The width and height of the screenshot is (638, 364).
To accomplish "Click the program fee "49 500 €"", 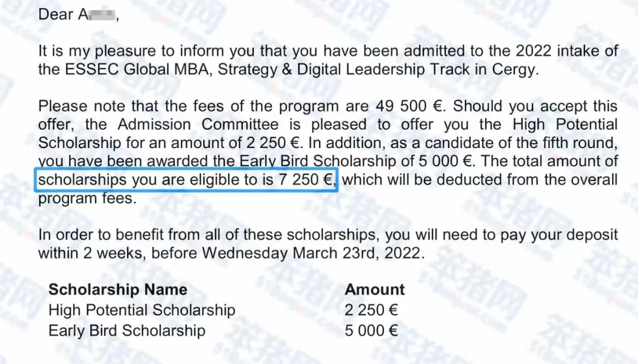I will point(409,106).
